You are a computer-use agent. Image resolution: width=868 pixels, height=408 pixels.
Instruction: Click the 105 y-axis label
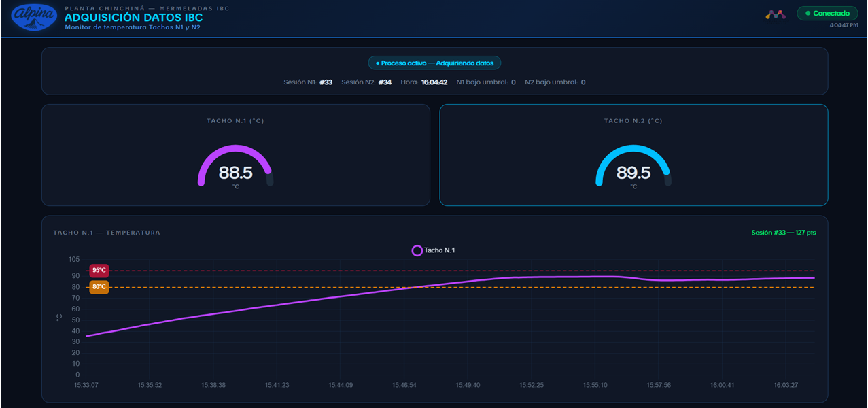tap(74, 260)
